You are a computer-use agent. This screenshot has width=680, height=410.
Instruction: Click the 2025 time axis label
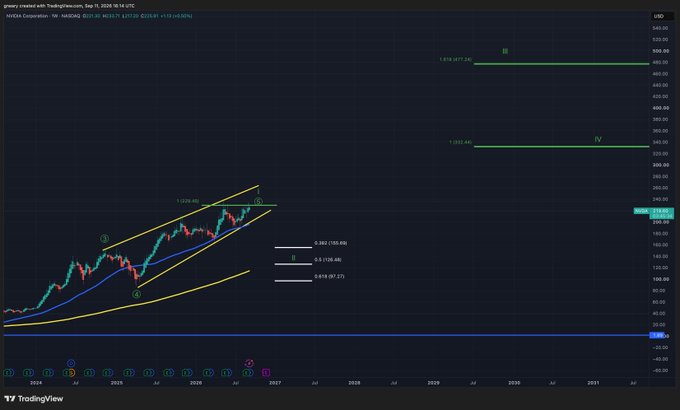pyautogui.click(x=117, y=383)
